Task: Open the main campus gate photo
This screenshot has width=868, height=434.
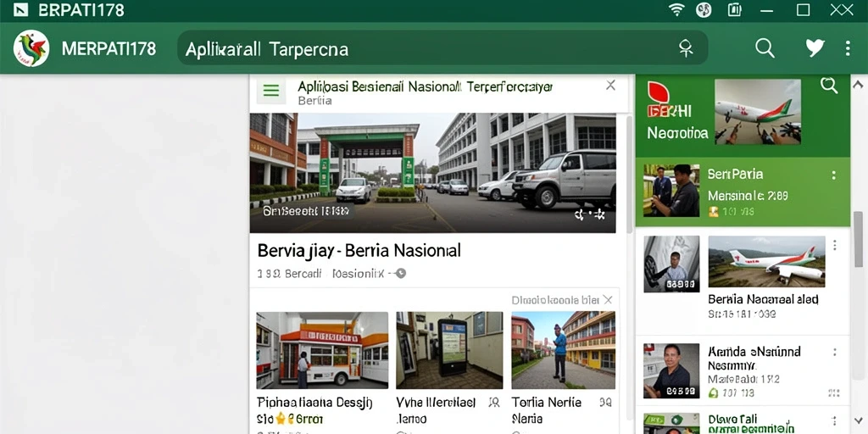Action: coord(433,173)
